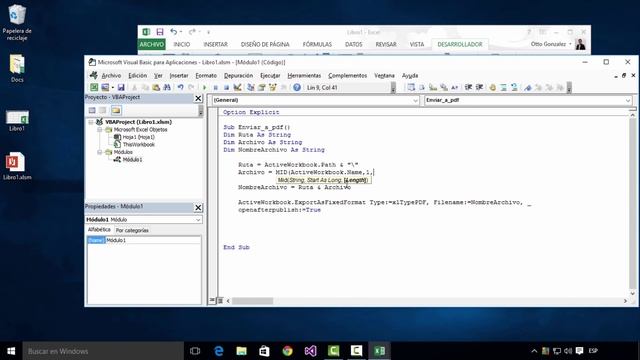Open the Ejecutar menu
Viewport: 640px width, 360px height.
coord(270,76)
